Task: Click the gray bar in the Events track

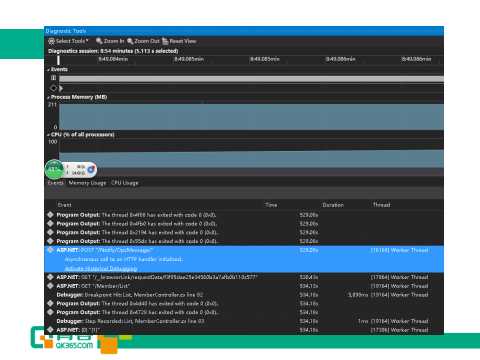Action: [x=251, y=79]
